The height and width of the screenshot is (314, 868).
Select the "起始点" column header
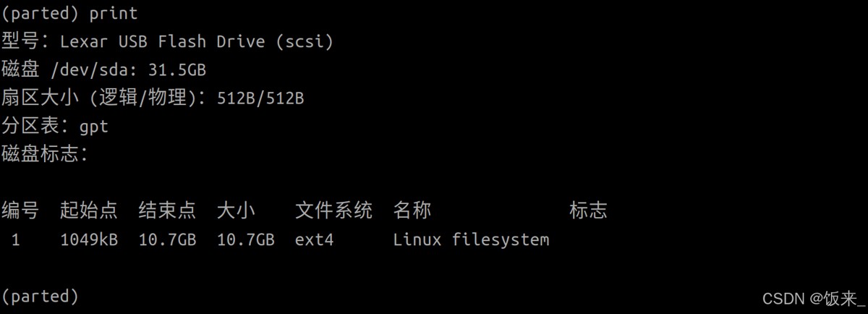[x=88, y=211]
